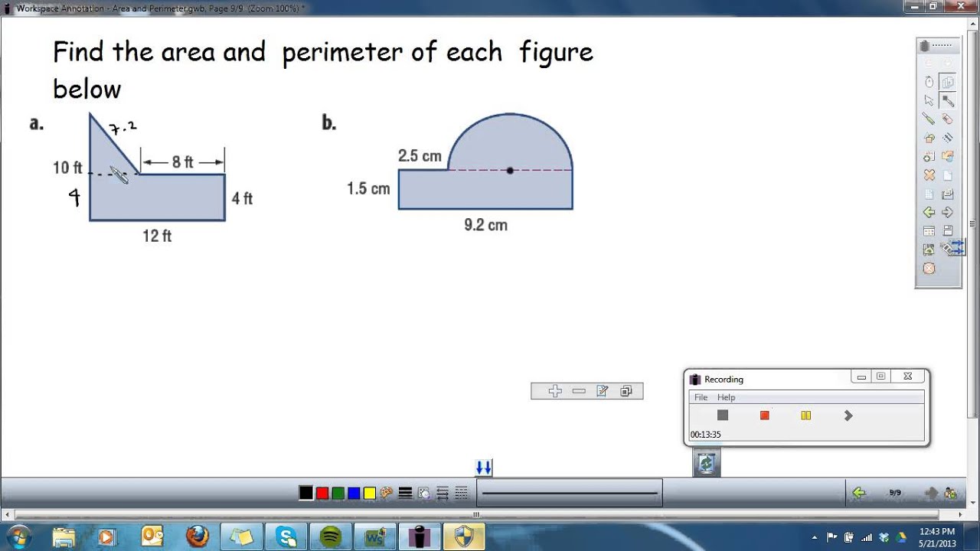Stop the recording with grey square
The image size is (980, 551).
[723, 415]
